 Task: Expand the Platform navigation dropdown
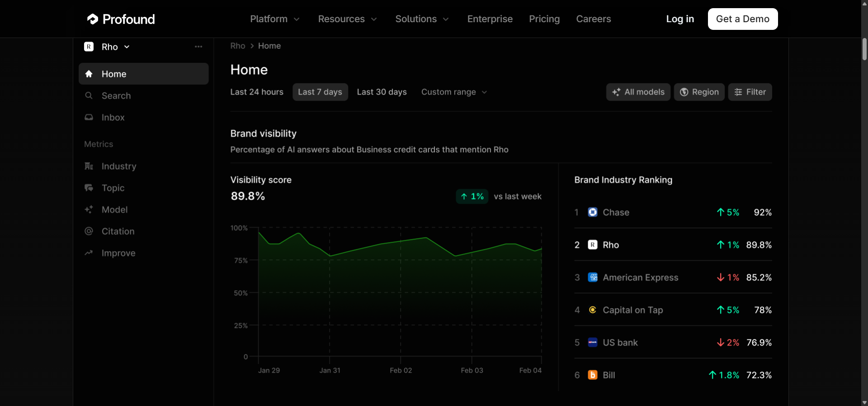(x=275, y=19)
